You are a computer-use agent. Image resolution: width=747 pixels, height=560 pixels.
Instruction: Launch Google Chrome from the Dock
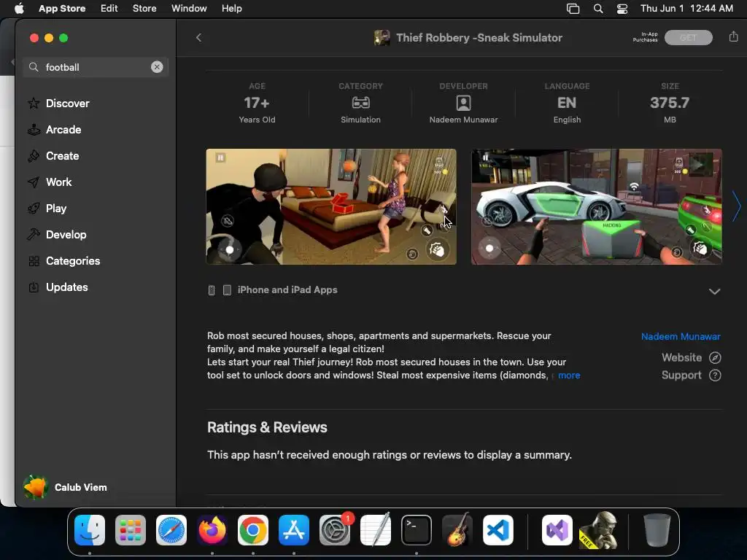[x=253, y=530]
